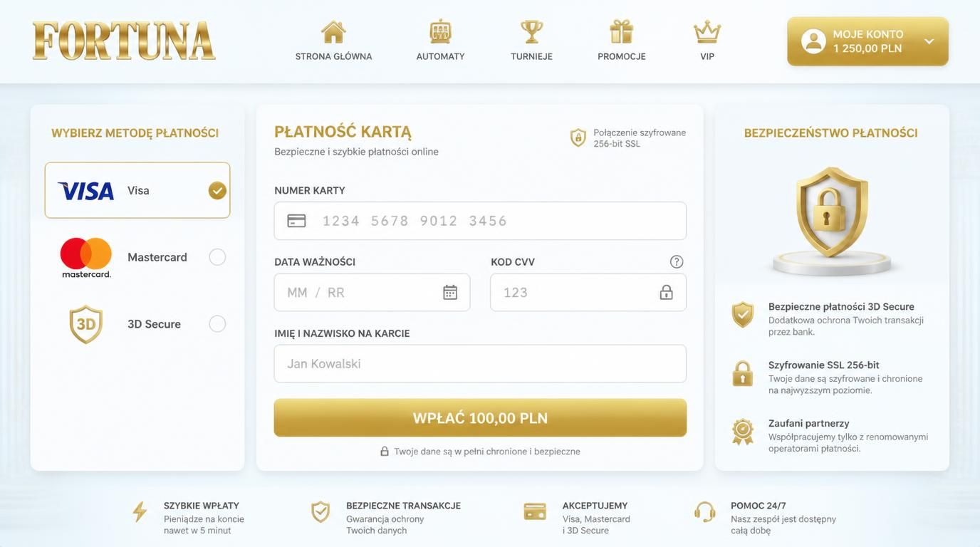This screenshot has height=547, width=980.
Task: Select the Visa payment method radio
Action: pos(217,190)
